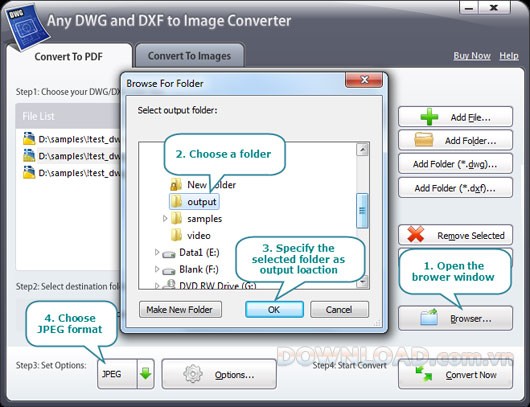Select the second D:\samples file path
The width and height of the screenshot is (530, 407).
tap(79, 156)
